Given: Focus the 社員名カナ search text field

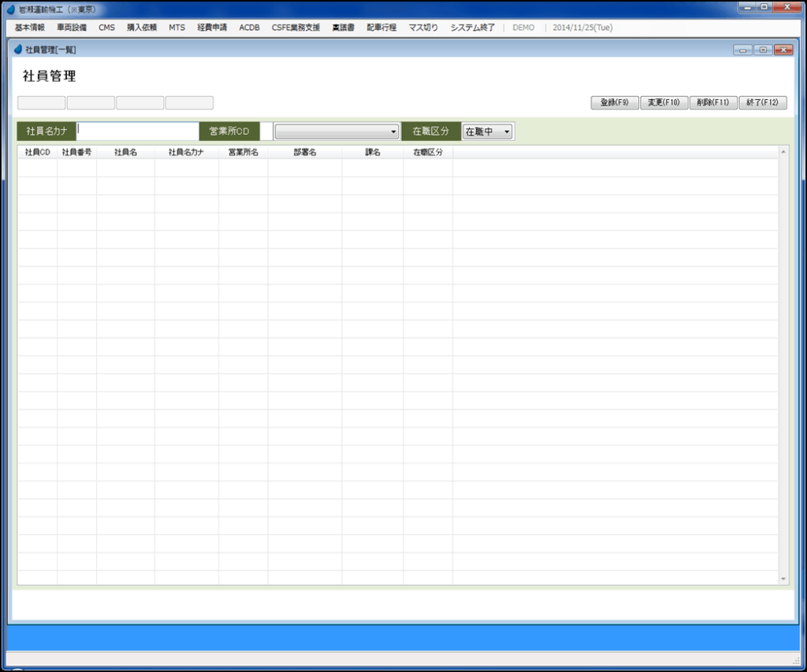Looking at the screenshot, I should [138, 131].
